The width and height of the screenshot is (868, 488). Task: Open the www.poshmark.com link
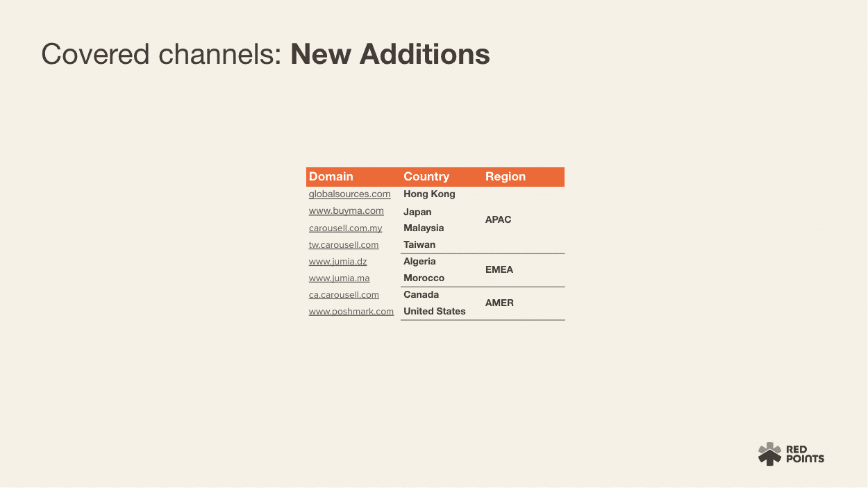pyautogui.click(x=351, y=312)
